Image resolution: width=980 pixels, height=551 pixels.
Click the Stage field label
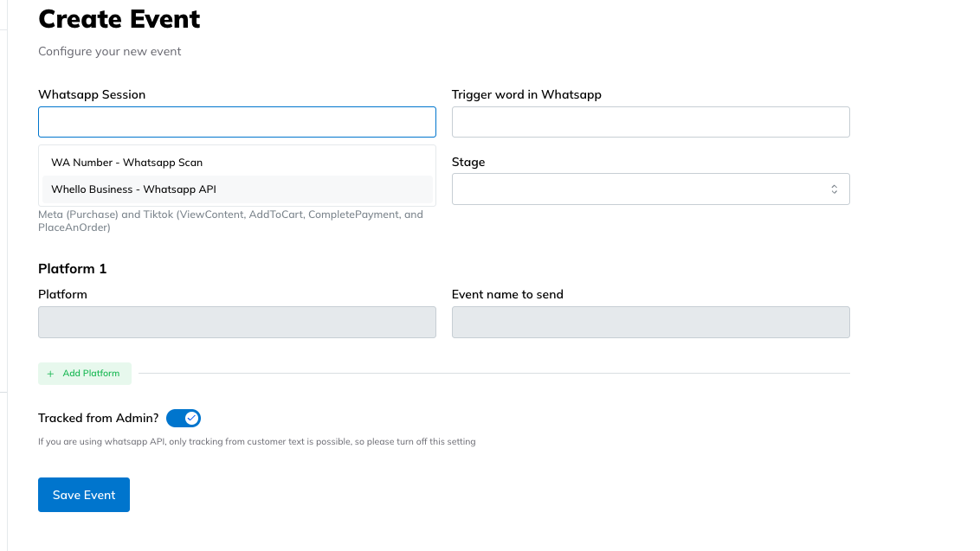(x=468, y=162)
